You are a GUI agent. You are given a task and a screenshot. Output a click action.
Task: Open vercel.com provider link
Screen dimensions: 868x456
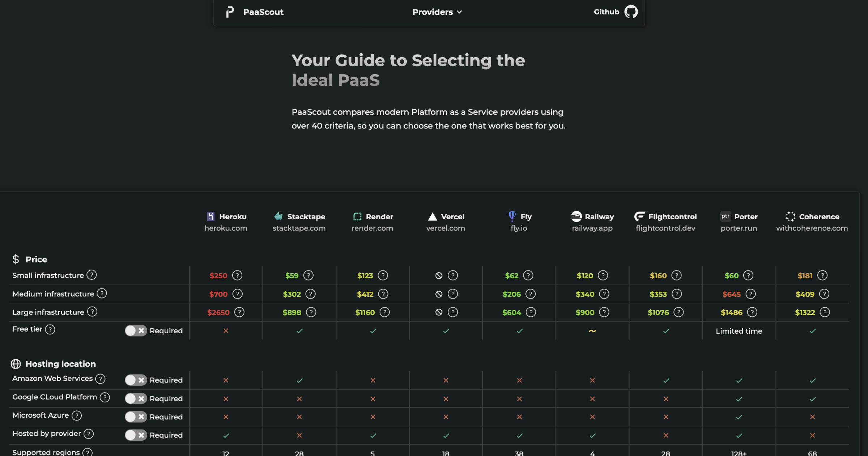[446, 228]
